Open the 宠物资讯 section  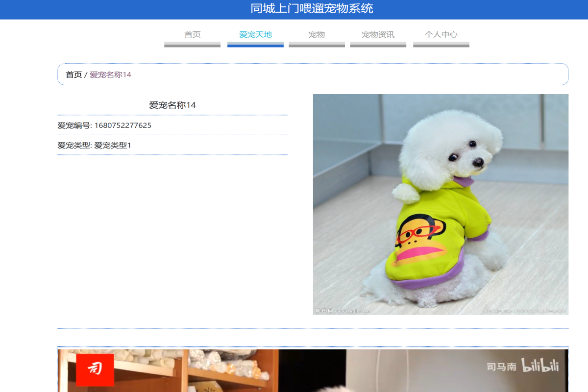pyautogui.click(x=378, y=35)
